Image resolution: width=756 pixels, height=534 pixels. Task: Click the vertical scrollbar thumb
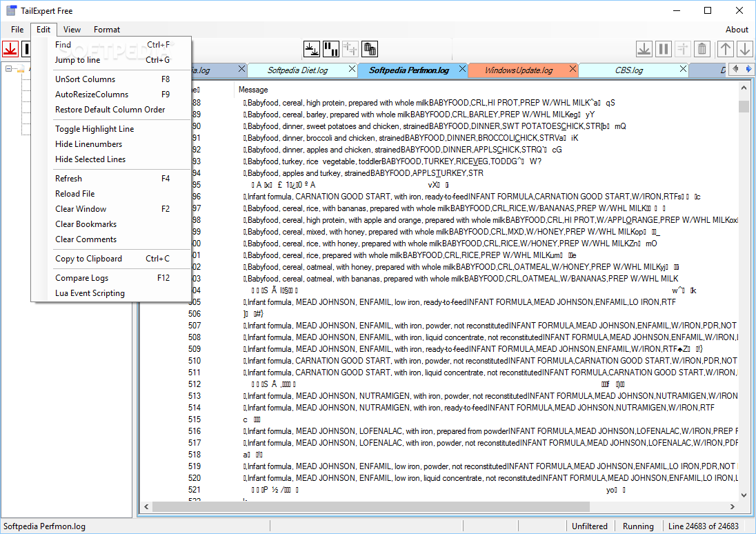[744, 107]
